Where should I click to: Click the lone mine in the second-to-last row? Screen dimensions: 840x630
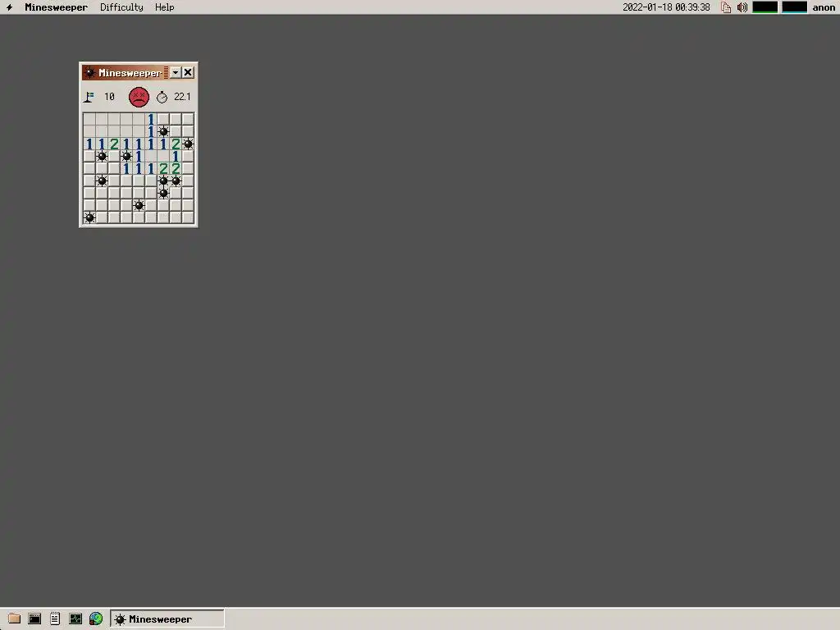point(139,205)
